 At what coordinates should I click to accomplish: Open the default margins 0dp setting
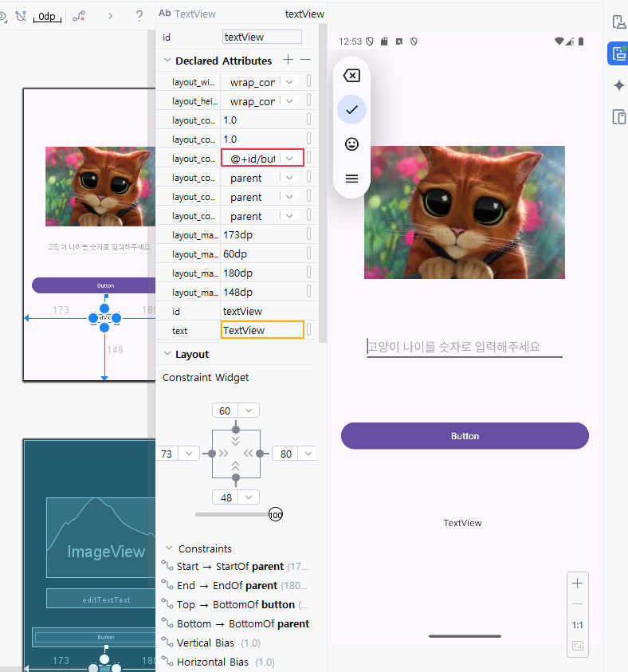click(47, 17)
